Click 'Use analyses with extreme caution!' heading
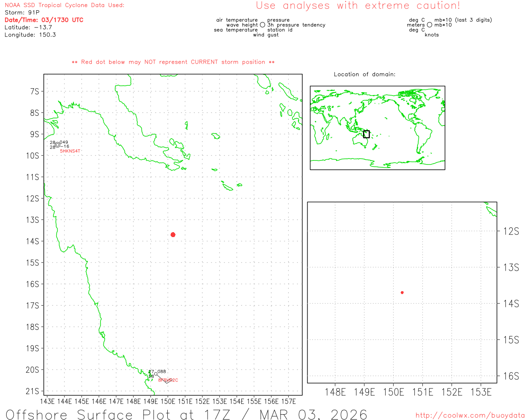This screenshot has height=420, width=525. [x=358, y=6]
